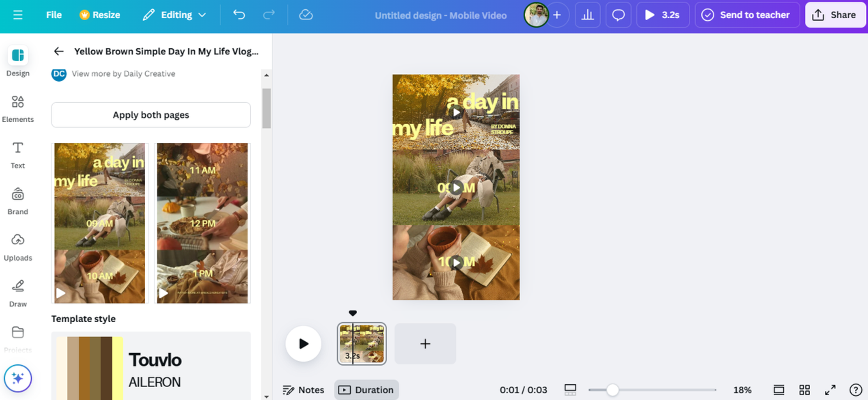Toggle grid view of pages
The image size is (868, 400).
coord(804,389)
